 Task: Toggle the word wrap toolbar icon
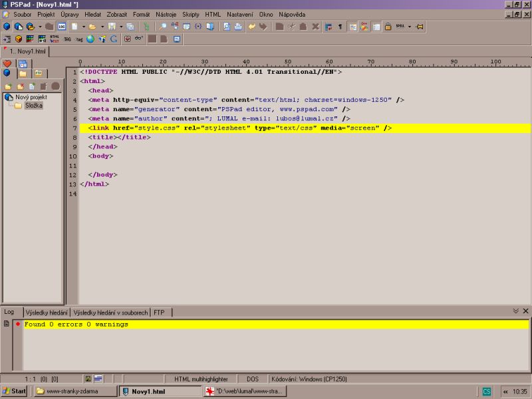point(329,27)
